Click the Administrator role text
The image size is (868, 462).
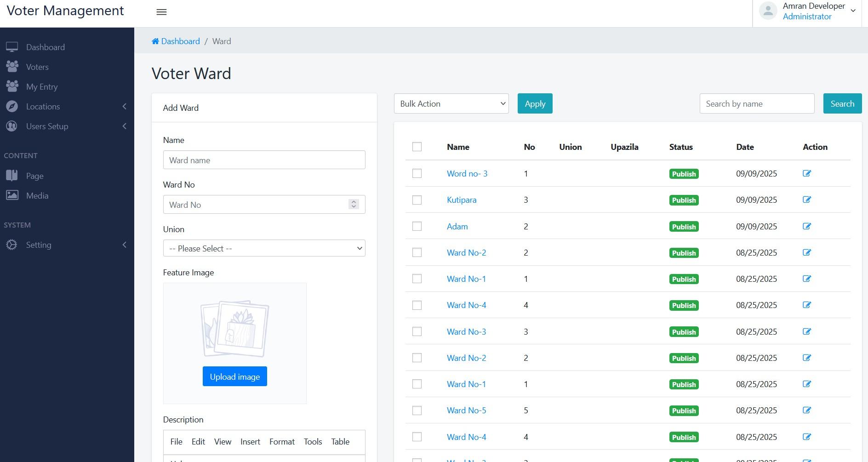click(807, 17)
